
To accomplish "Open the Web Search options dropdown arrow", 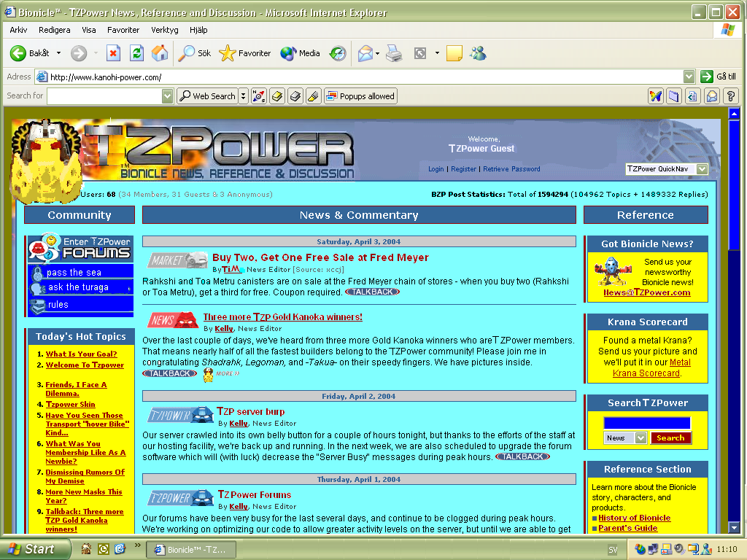I will coord(244,96).
